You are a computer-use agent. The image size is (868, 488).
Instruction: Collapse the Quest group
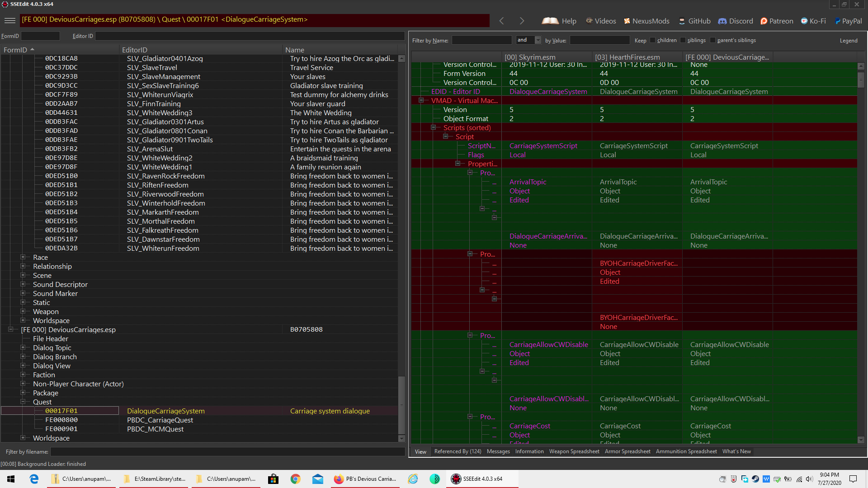tap(23, 402)
